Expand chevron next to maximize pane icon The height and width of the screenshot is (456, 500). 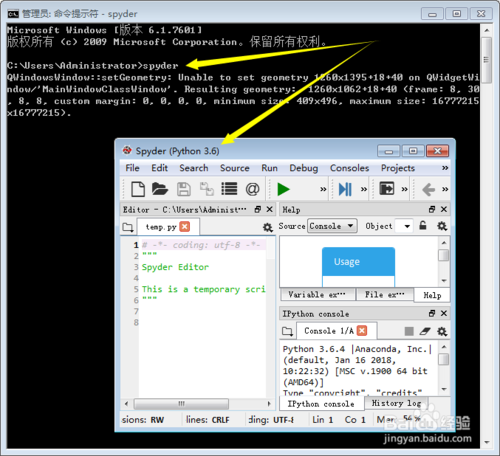point(404,189)
